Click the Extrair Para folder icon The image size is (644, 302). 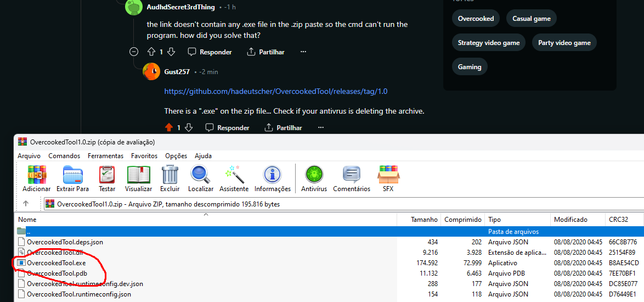click(x=73, y=175)
